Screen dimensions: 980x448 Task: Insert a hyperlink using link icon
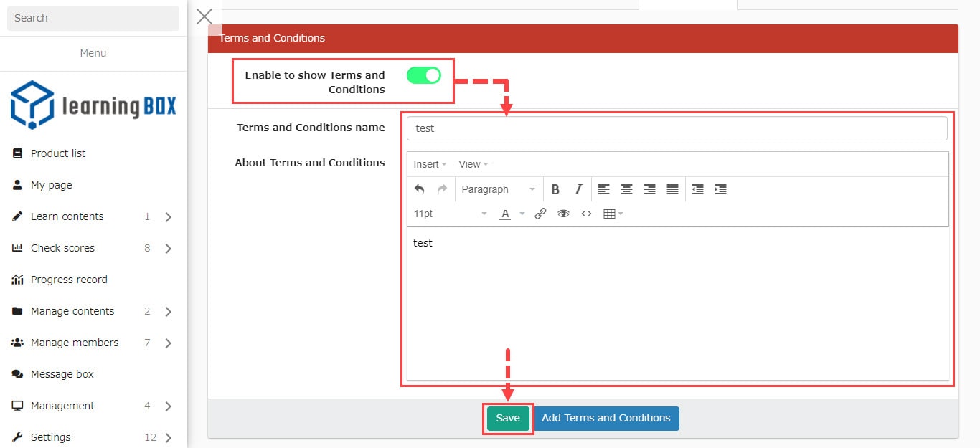(540, 214)
